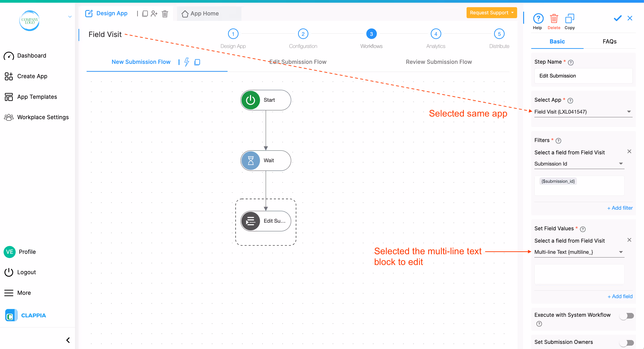
Task: Open the Review Submission Flow tab
Action: coord(439,62)
